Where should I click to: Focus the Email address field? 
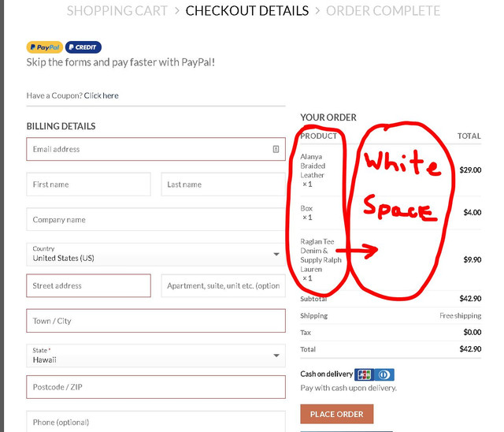coord(150,149)
